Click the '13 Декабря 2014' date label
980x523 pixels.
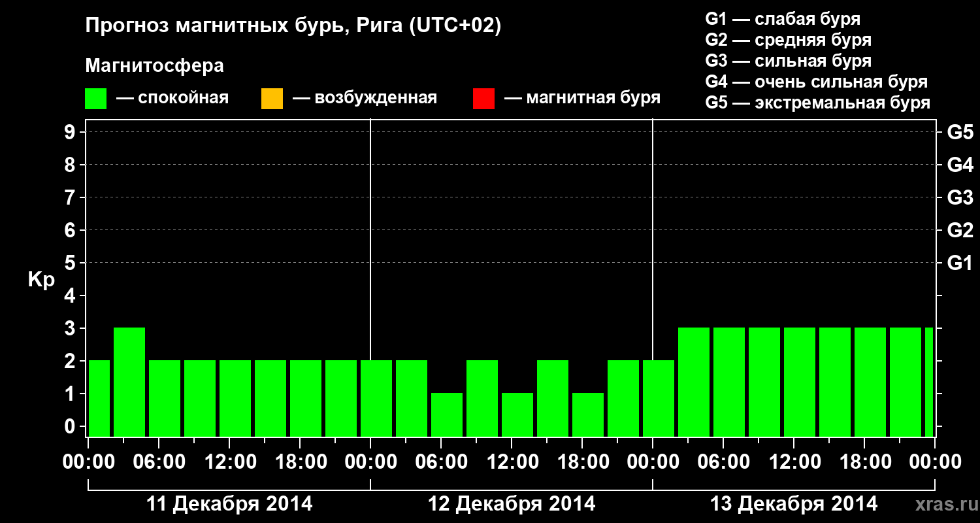[794, 504]
